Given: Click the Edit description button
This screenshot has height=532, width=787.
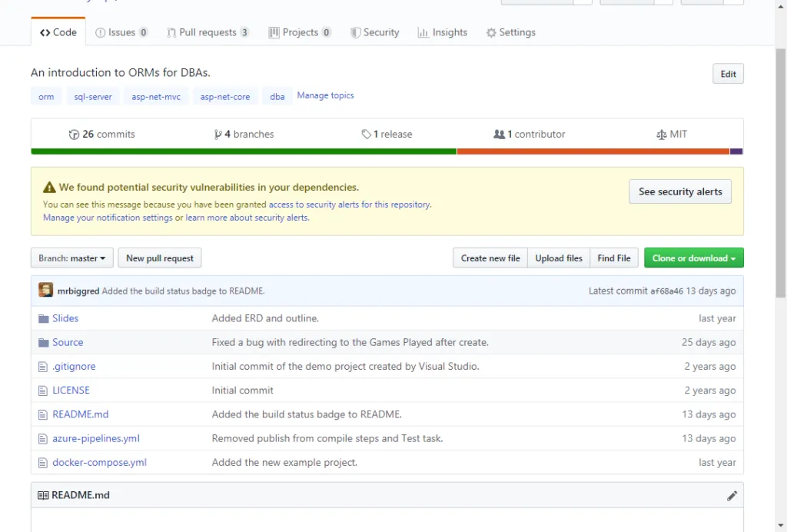Looking at the screenshot, I should pos(728,74).
